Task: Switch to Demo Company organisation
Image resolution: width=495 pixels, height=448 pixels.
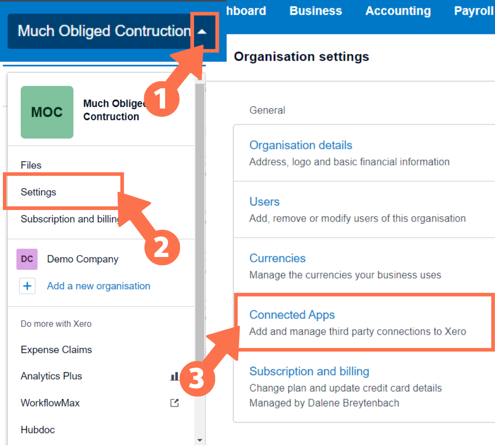Action: point(83,259)
